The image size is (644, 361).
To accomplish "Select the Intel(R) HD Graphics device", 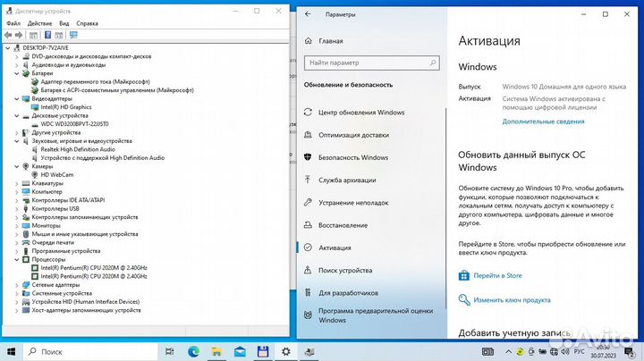I will click(65, 106).
